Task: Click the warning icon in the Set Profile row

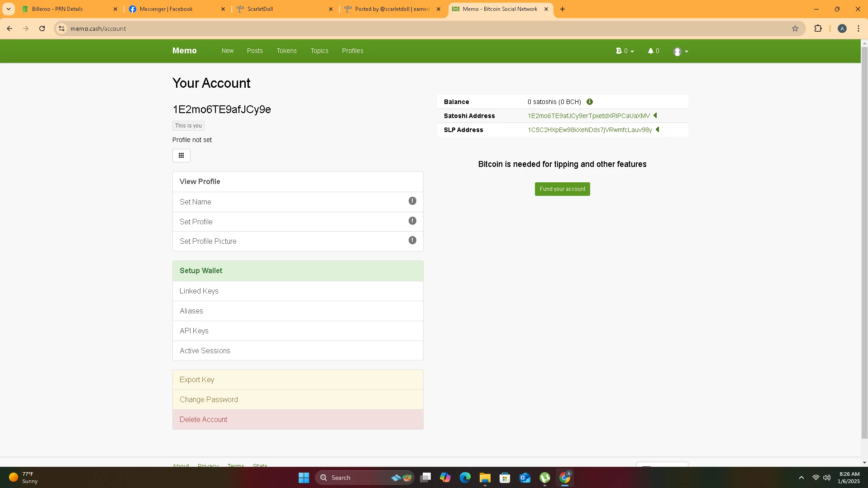Action: click(412, 221)
